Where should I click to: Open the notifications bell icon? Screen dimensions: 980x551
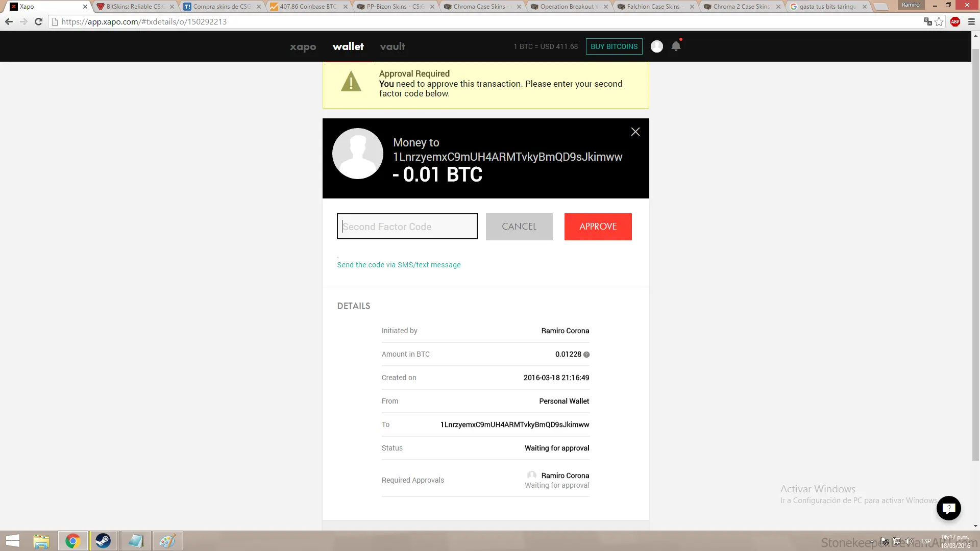click(x=676, y=46)
